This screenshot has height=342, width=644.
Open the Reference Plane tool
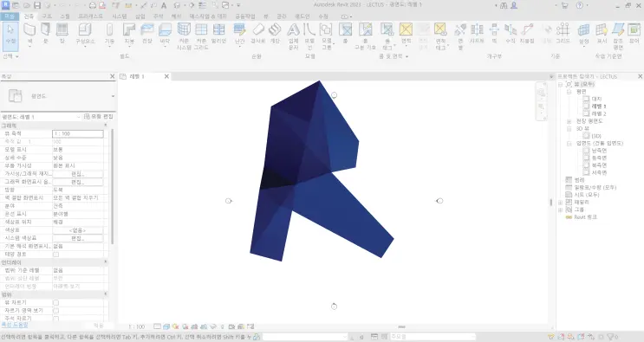pos(618,36)
